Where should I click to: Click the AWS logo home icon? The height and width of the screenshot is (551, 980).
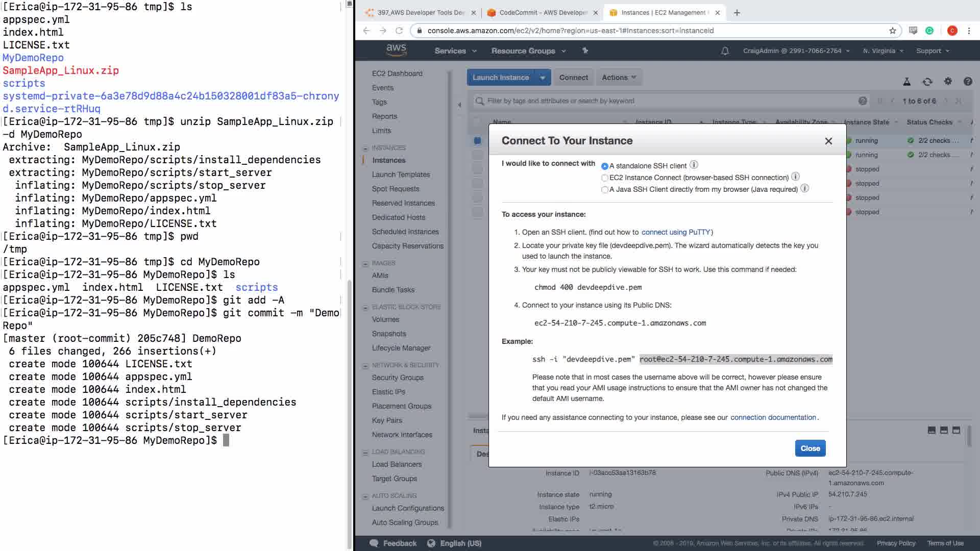[x=396, y=49]
